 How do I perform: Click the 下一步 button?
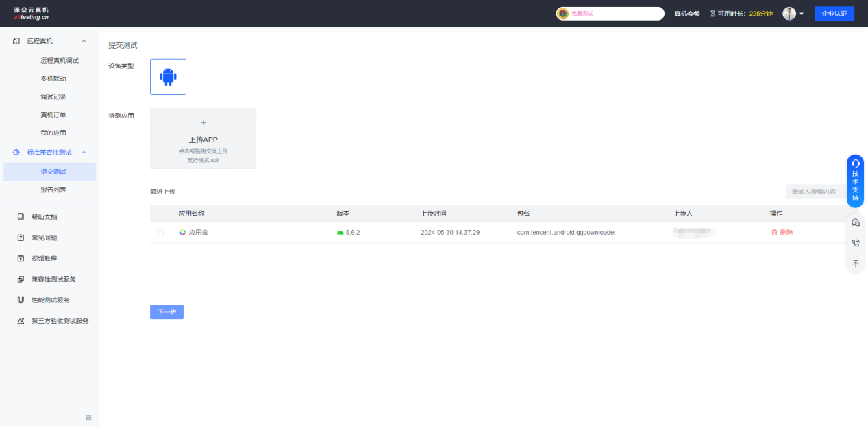(x=166, y=312)
